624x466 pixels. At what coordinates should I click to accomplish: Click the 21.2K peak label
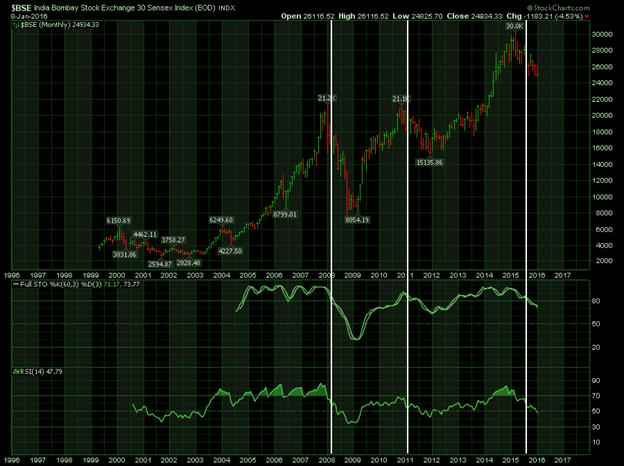(326, 98)
